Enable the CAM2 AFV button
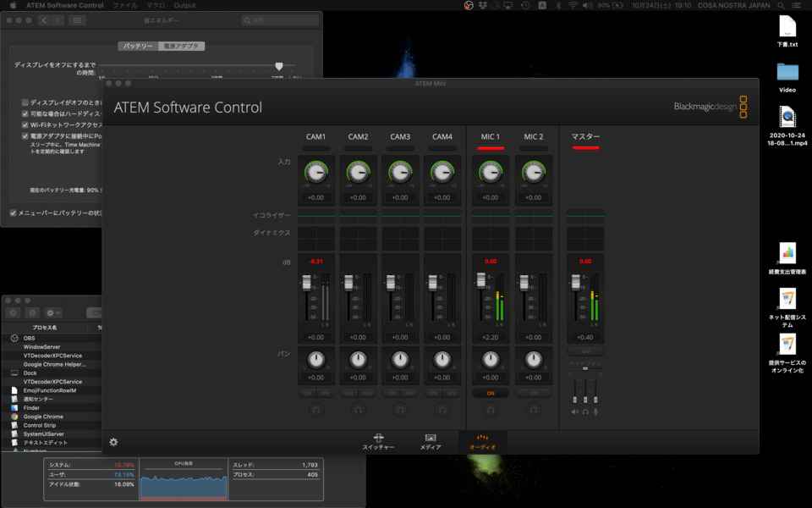Viewport: 812px width, 508px height. [367, 393]
